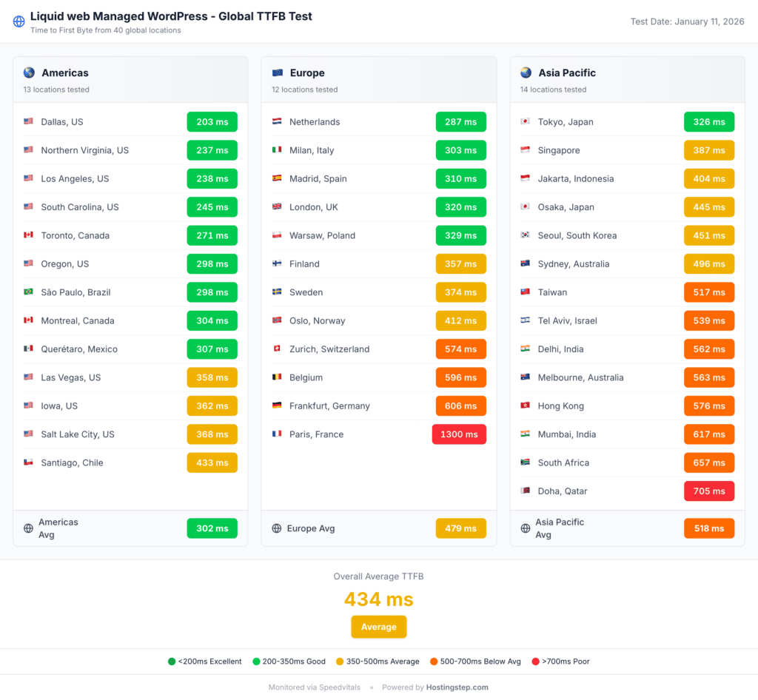Click the globe icon beside the page title

(19, 21)
